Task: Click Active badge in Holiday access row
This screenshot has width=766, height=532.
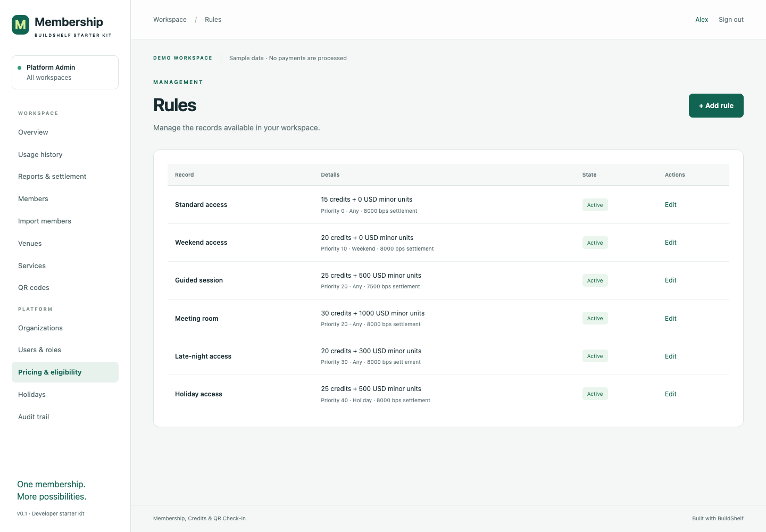Action: [595, 394]
